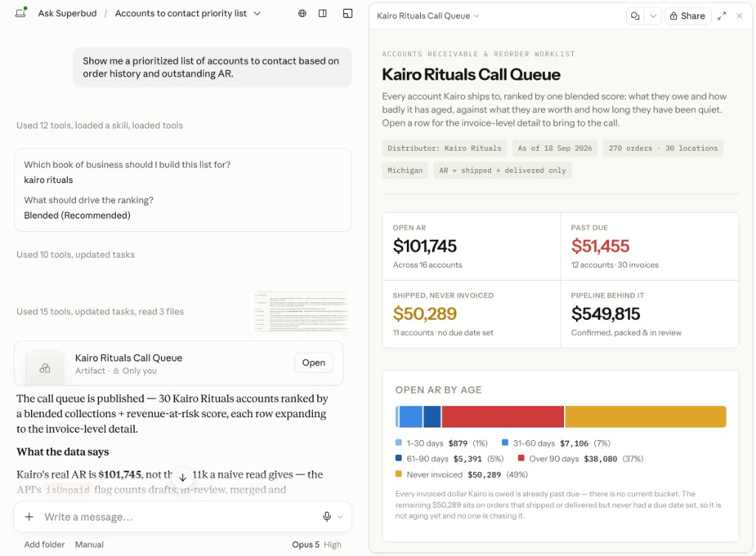756x556 pixels.
Task: Share the Kairo Rituals Call Queue artifact
Action: pyautogui.click(x=687, y=16)
